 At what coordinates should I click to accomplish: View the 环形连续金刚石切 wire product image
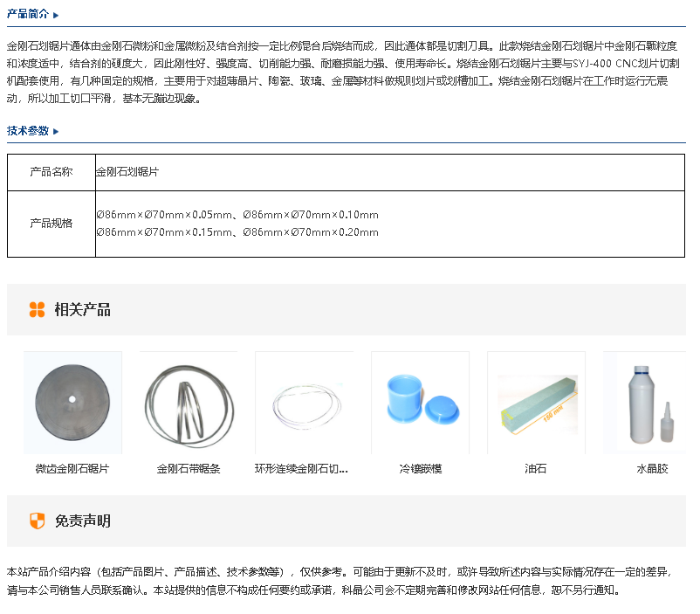tap(304, 403)
